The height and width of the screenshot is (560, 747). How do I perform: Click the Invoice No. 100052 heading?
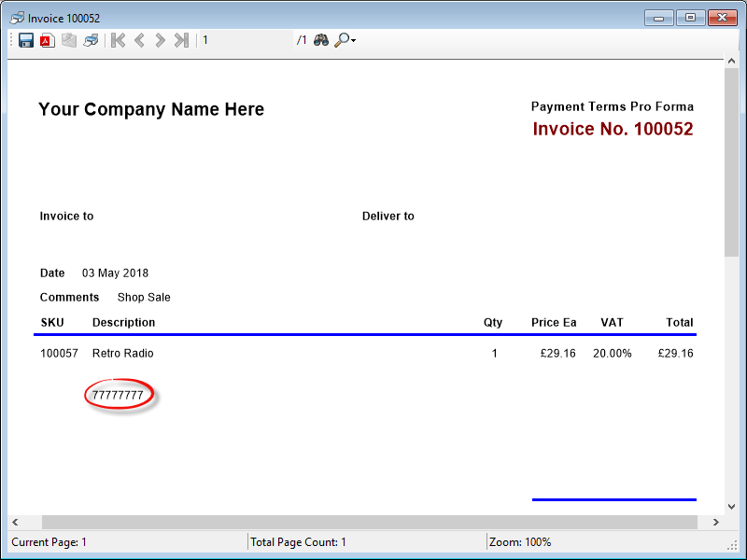point(613,130)
